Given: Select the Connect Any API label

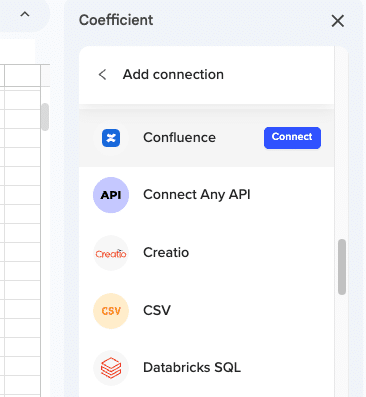Looking at the screenshot, I should click(x=197, y=195).
